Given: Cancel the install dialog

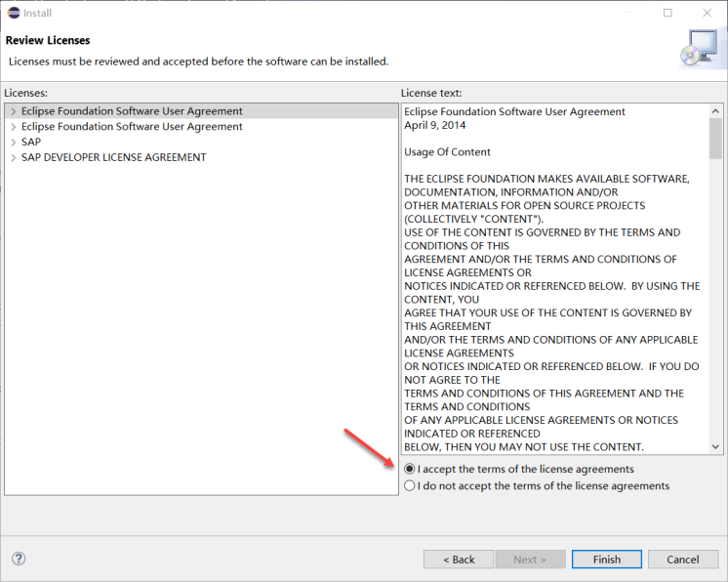Looking at the screenshot, I should tap(682, 560).
